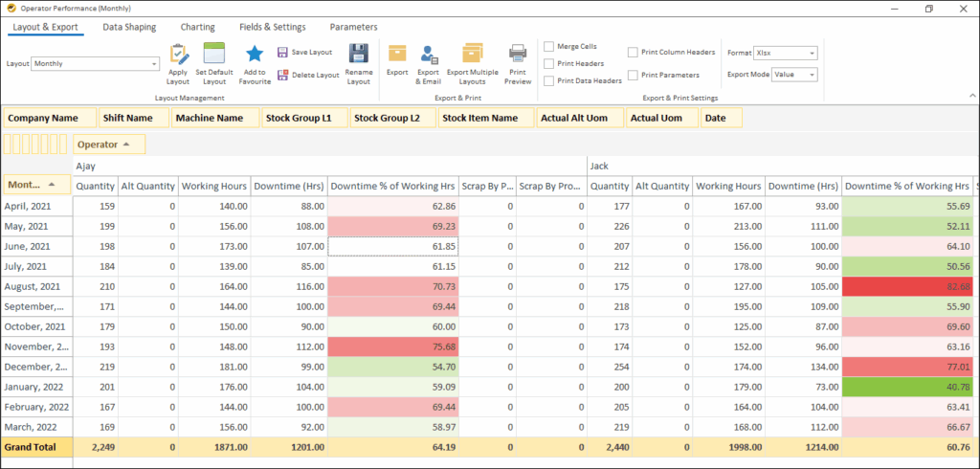Click the Apply Layout icon
Screen dimensions: 980x469
[x=178, y=55]
